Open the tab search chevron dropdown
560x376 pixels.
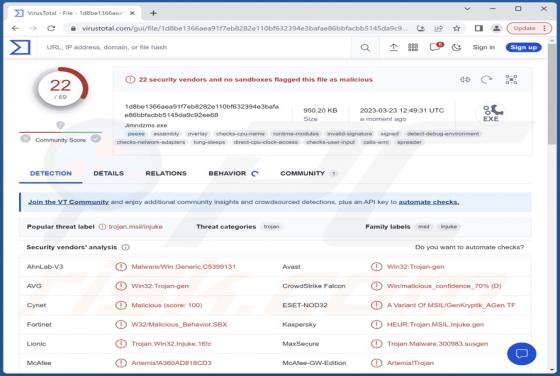coord(467,9)
